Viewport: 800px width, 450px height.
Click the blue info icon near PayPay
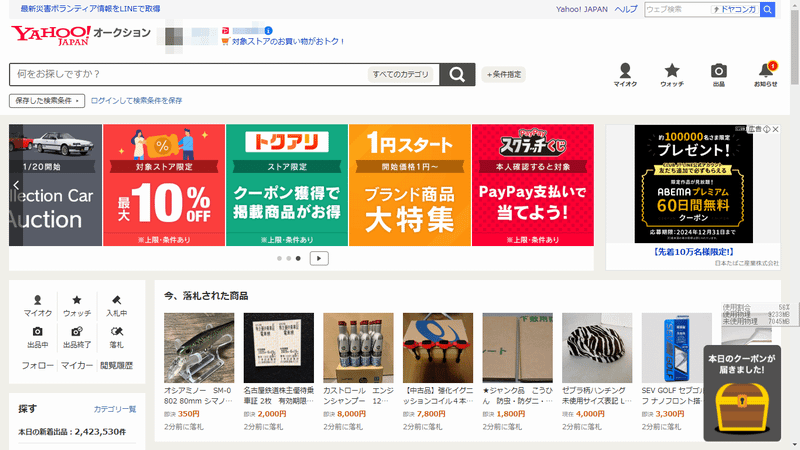[268, 31]
